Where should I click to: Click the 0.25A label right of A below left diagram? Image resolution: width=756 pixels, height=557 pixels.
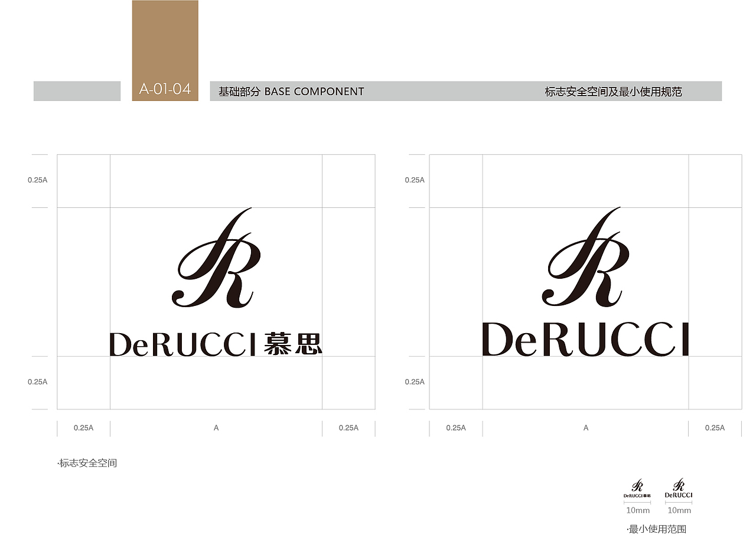[348, 428]
